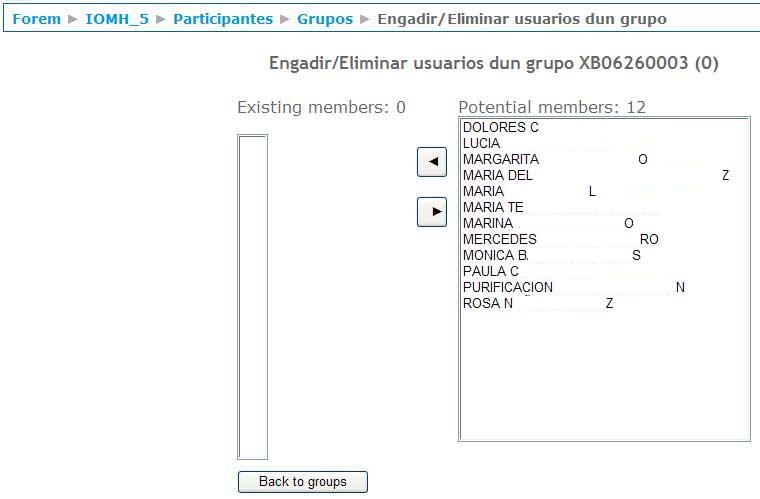Open Participantes breadcrumb link
Screen dimensions: 760x499
[222, 19]
